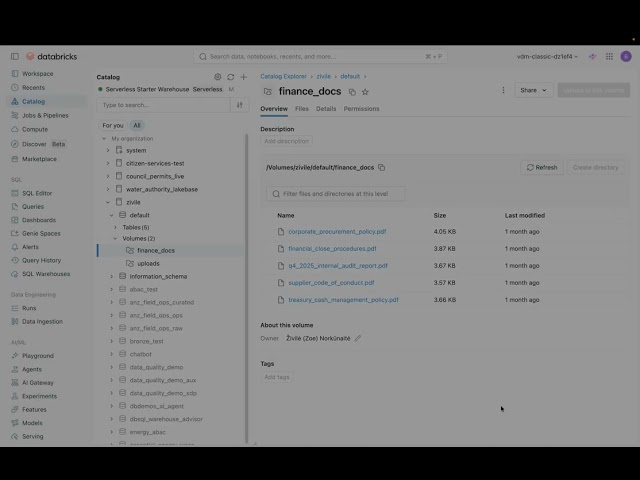640x480 pixels.
Task: Open the apps grid icon
Action: click(x=609, y=56)
